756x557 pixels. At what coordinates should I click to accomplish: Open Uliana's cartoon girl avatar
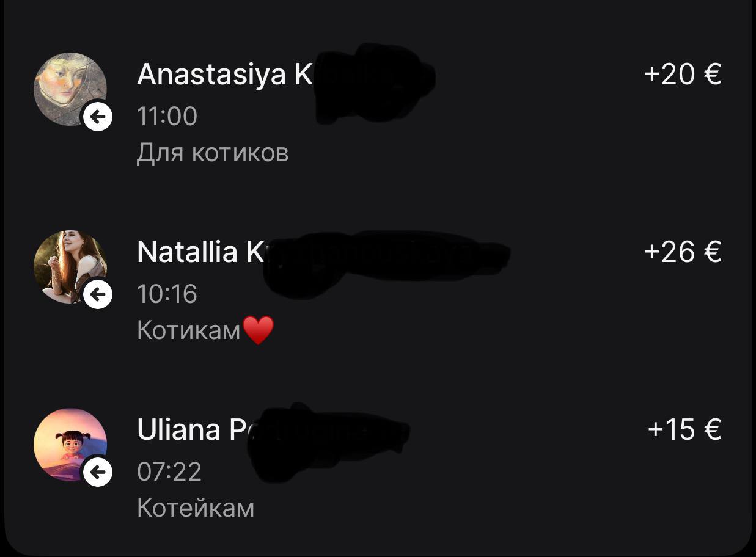tap(70, 445)
